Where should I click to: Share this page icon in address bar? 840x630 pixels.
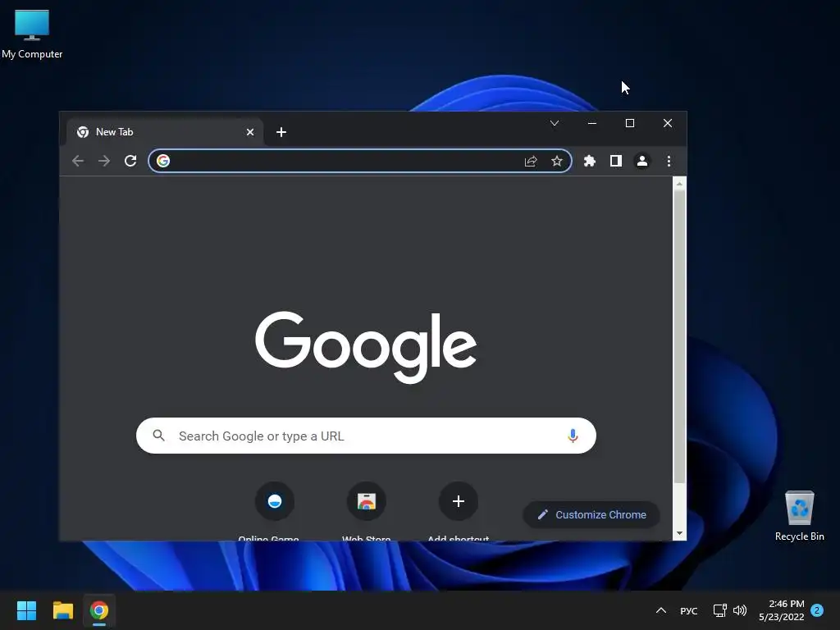click(531, 161)
